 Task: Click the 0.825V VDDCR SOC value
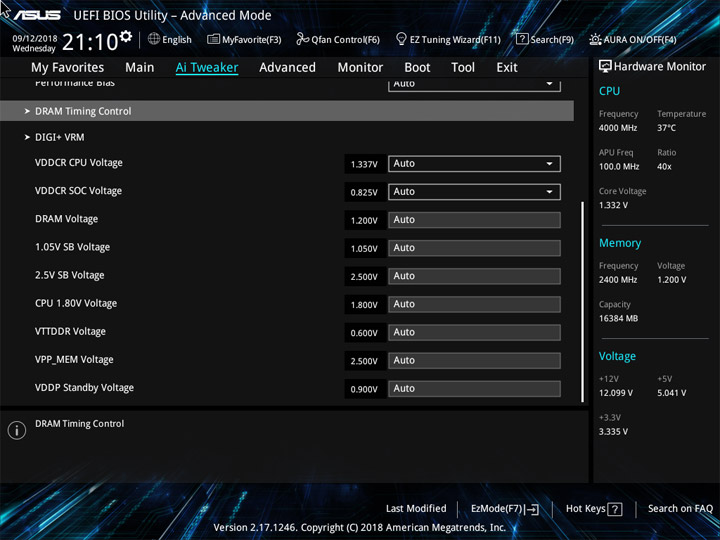pos(364,192)
